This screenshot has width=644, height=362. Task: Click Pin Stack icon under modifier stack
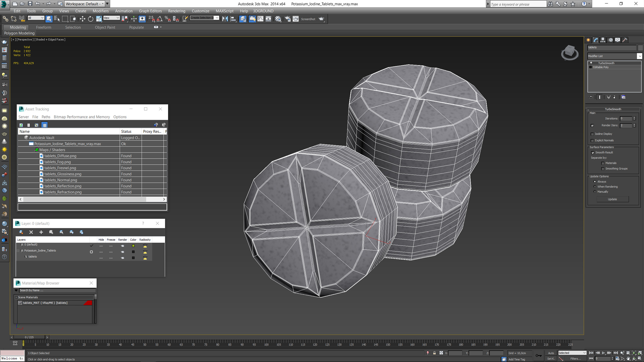[x=591, y=97]
